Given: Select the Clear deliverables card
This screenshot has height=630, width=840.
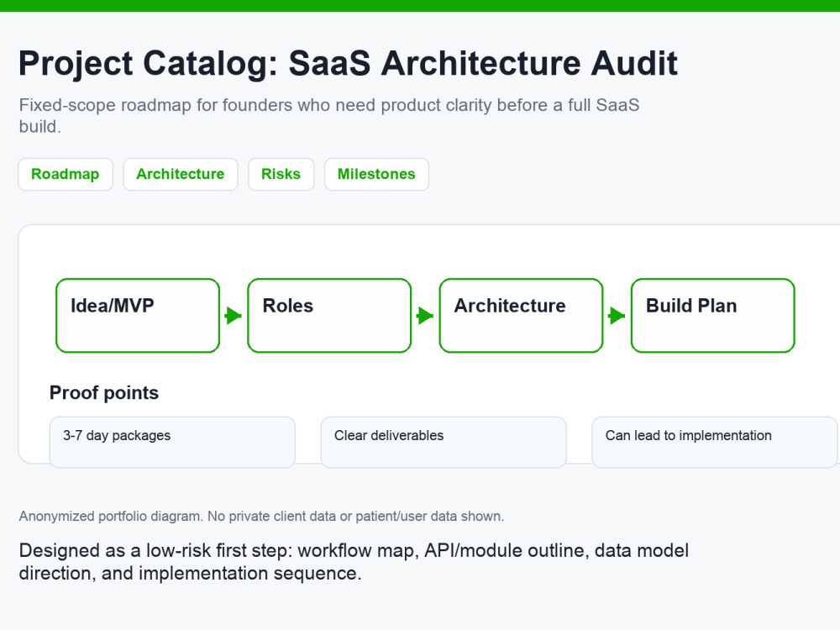Looking at the screenshot, I should (444, 443).
